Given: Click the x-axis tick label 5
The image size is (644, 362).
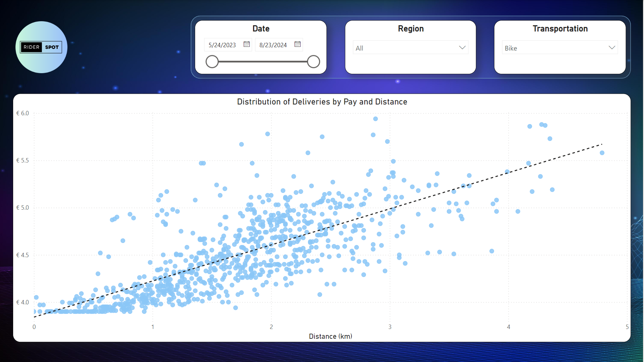Looking at the screenshot, I should [627, 327].
